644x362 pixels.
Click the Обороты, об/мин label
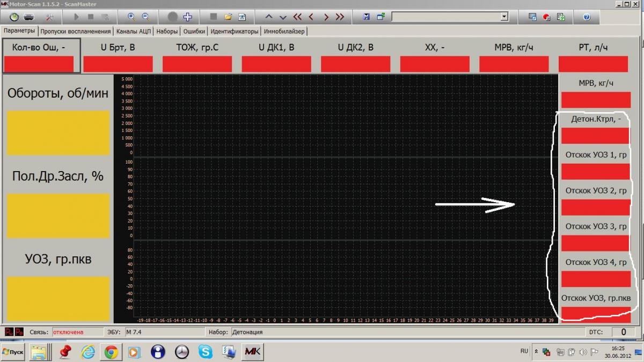click(58, 93)
